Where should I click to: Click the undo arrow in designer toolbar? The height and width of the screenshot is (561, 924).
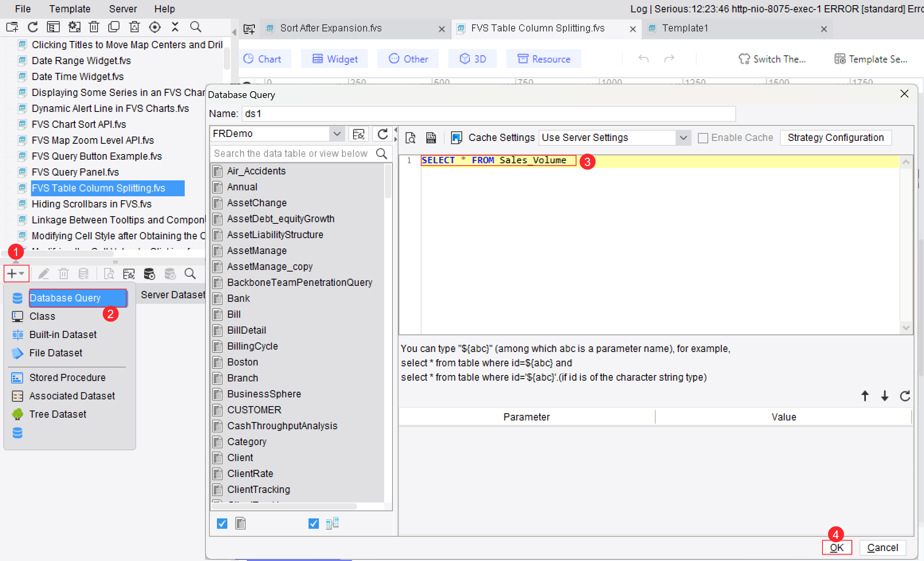[643, 59]
